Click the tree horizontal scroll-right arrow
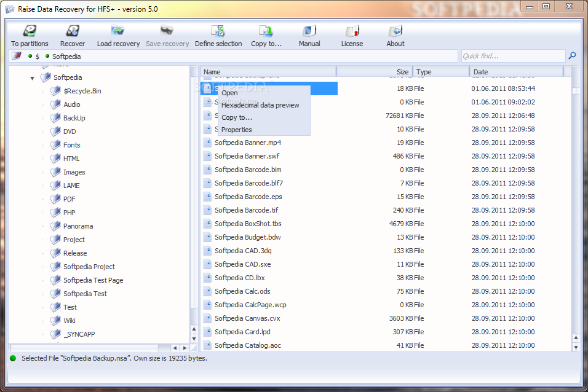 185,348
